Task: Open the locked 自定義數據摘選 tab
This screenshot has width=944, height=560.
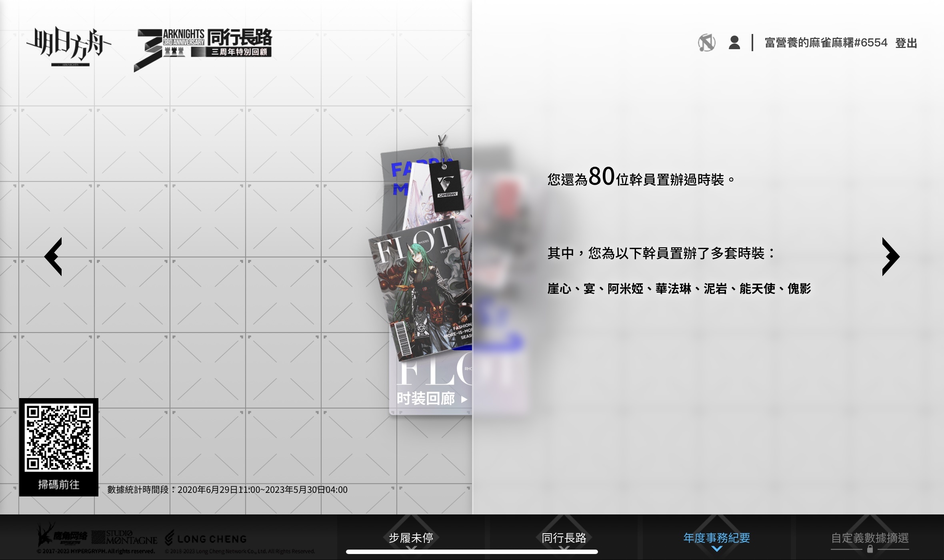Action: pyautogui.click(x=870, y=538)
